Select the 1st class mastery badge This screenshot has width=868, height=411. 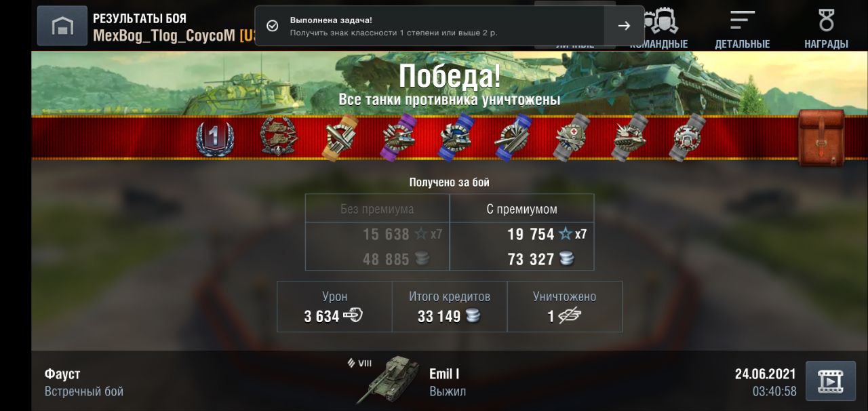pos(214,138)
